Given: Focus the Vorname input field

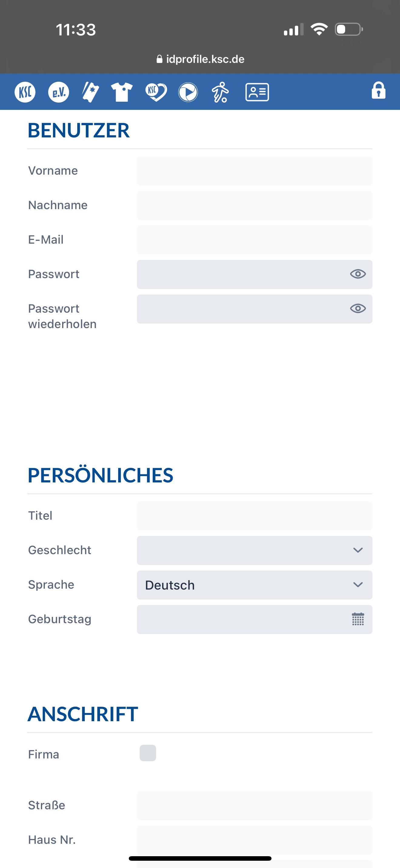Looking at the screenshot, I should 255,171.
